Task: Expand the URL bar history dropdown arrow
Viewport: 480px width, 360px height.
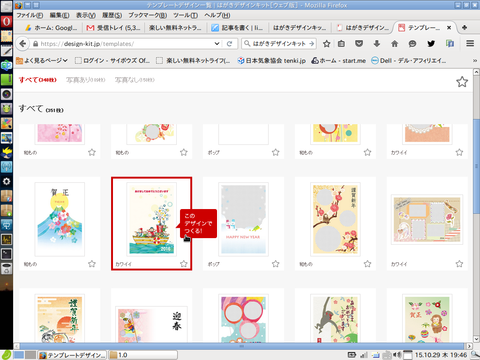Action: tap(217, 44)
